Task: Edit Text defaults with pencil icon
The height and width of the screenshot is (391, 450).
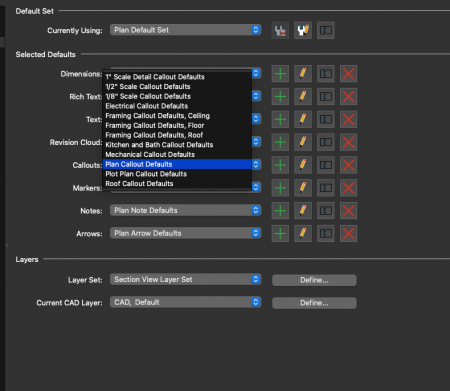Action: 303,119
